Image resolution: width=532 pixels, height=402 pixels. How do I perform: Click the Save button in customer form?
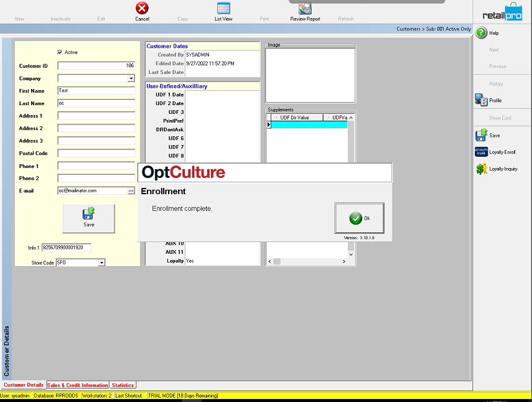[89, 218]
